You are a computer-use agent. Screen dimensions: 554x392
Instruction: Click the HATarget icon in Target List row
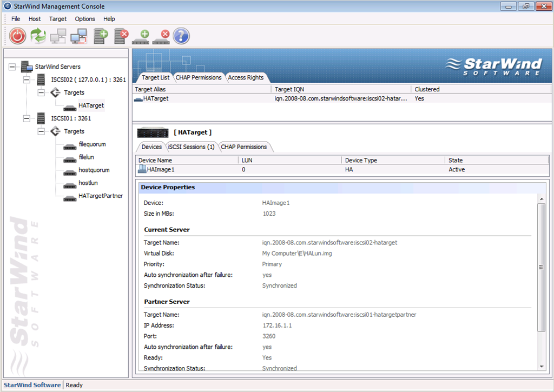[138, 99]
